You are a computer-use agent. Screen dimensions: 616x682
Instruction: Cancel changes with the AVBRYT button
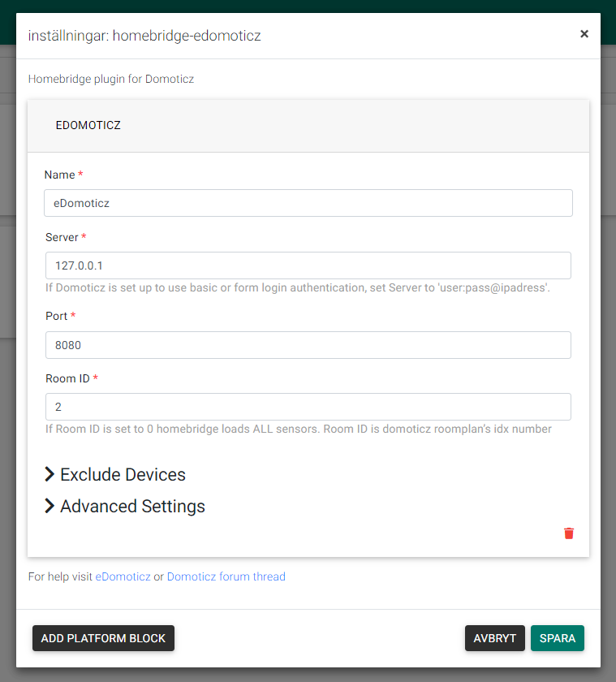pyautogui.click(x=495, y=638)
